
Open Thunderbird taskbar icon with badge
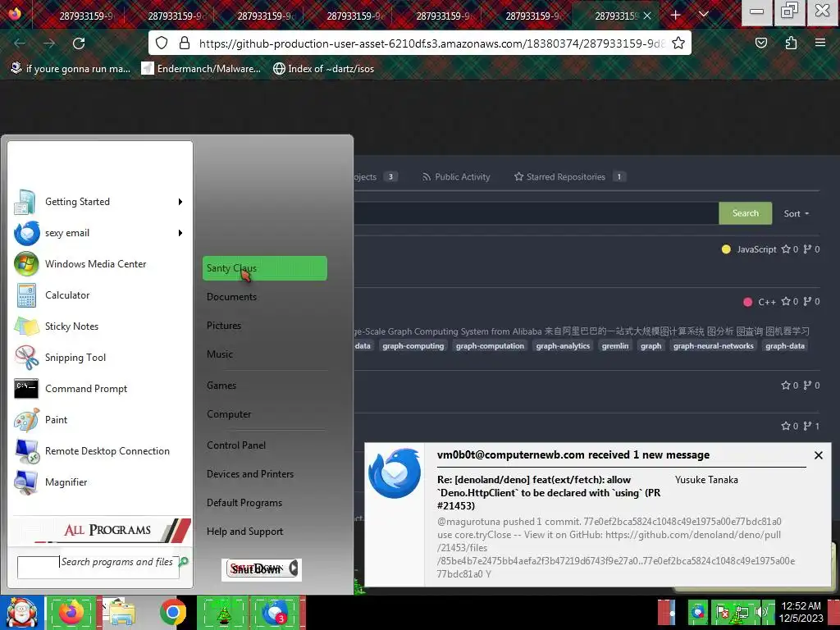275,613
